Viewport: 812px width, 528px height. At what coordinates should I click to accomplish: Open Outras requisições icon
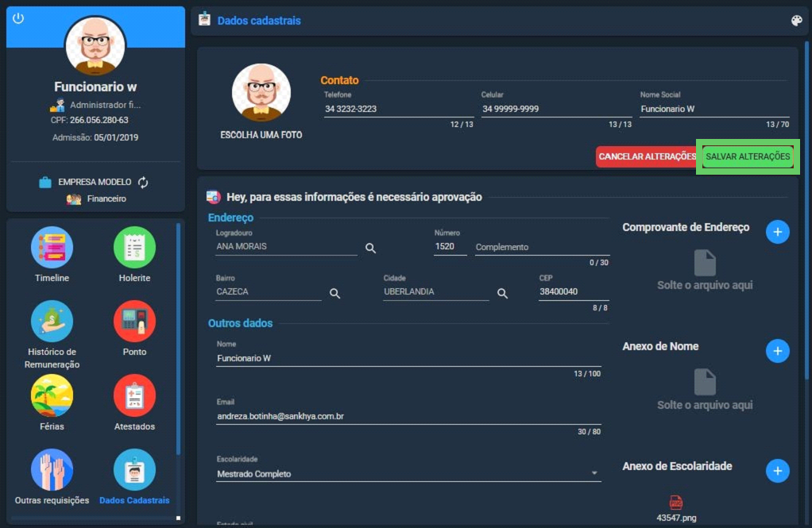(52, 469)
